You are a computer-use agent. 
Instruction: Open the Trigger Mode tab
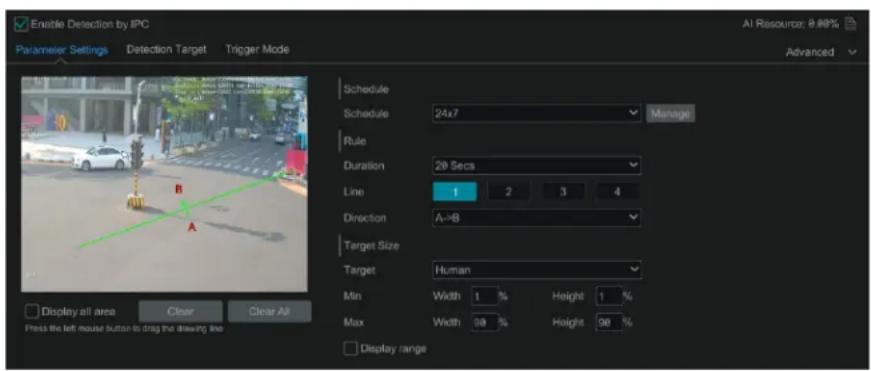(x=257, y=49)
